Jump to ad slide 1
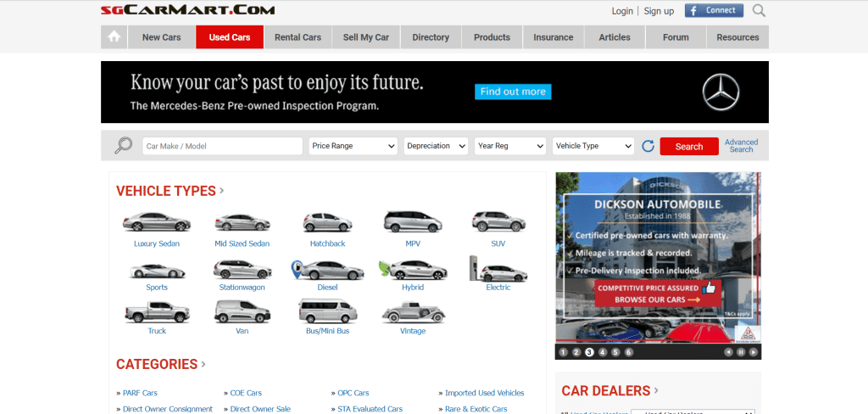The height and width of the screenshot is (414, 868). pos(563,352)
